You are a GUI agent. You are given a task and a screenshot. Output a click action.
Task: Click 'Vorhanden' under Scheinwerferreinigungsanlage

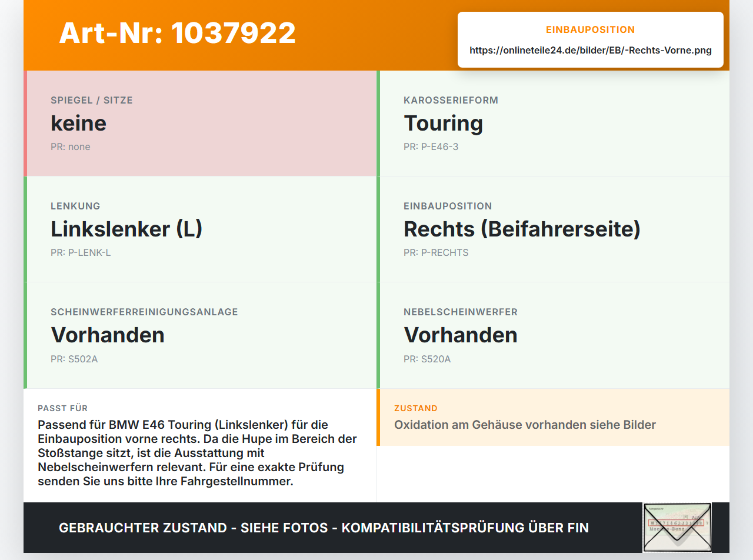click(108, 335)
